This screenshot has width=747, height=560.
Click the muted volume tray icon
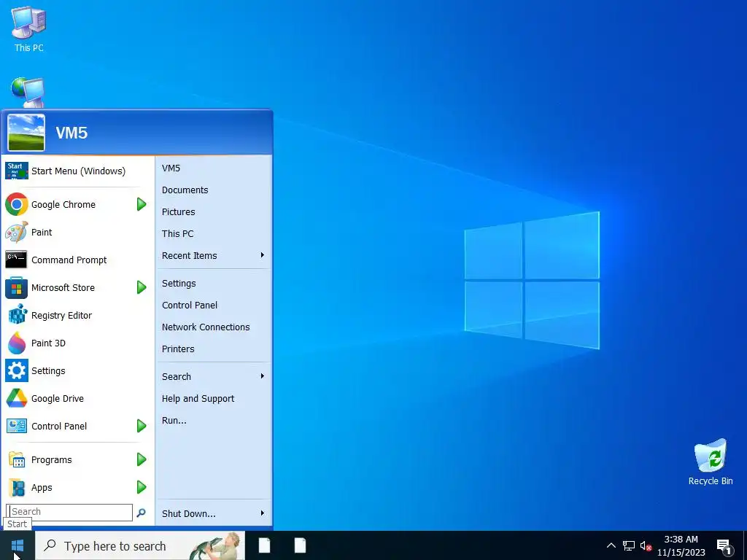pyautogui.click(x=646, y=545)
